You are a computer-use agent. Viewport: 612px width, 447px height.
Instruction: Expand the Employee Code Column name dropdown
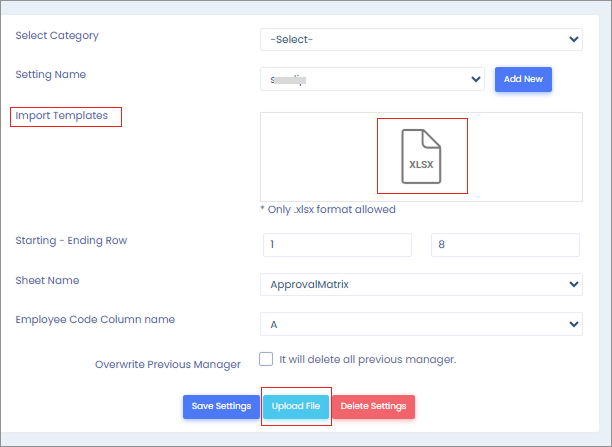[x=421, y=324]
